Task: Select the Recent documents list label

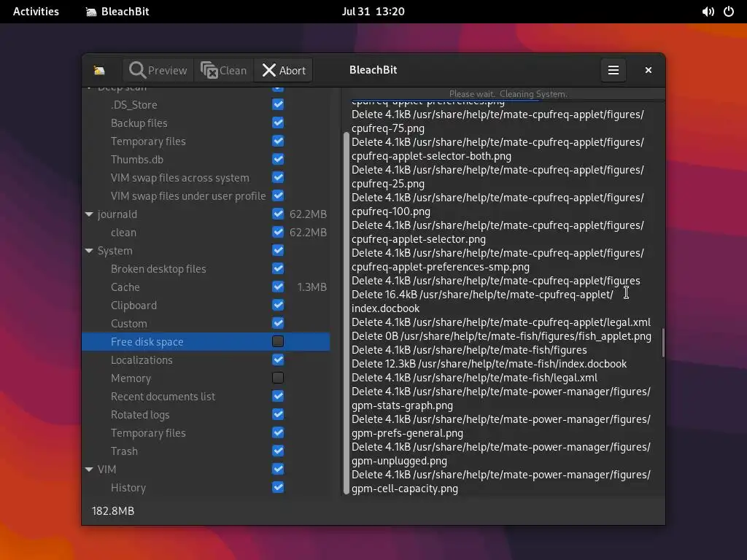Action: tap(163, 396)
